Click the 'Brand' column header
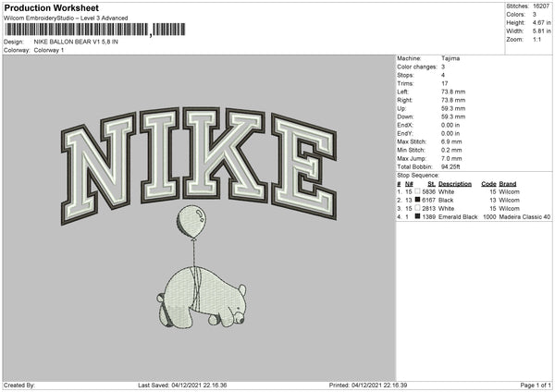 508,184
